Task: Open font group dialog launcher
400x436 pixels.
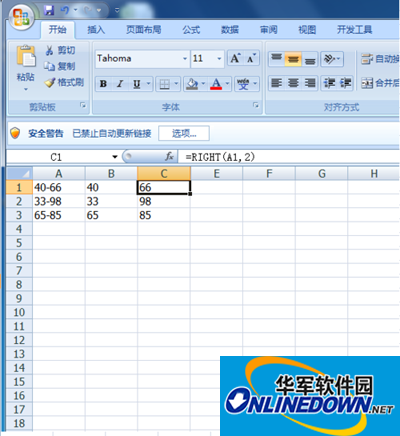Action: click(x=256, y=106)
